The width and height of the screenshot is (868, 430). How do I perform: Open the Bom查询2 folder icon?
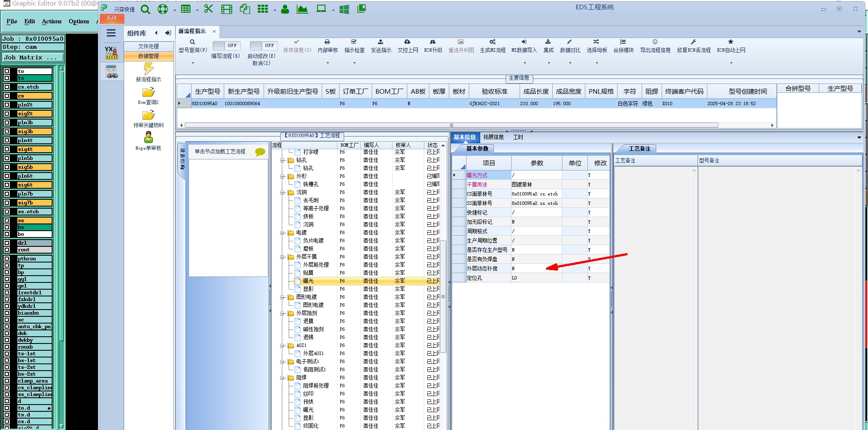(x=148, y=92)
